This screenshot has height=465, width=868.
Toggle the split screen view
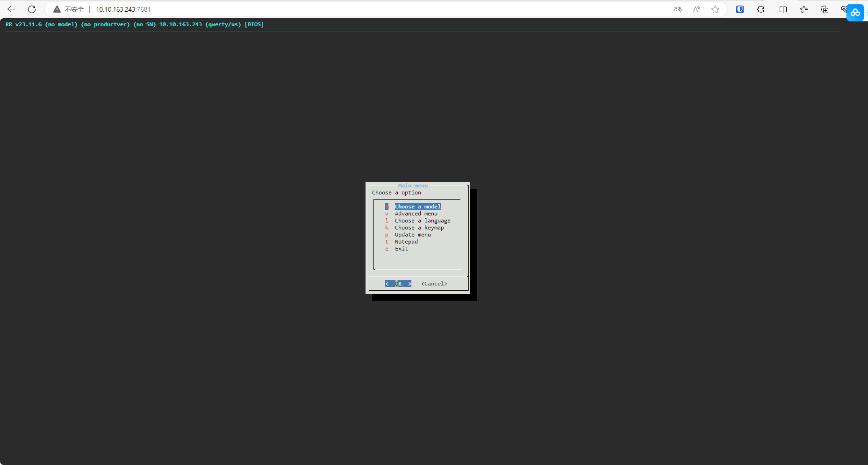(x=783, y=9)
